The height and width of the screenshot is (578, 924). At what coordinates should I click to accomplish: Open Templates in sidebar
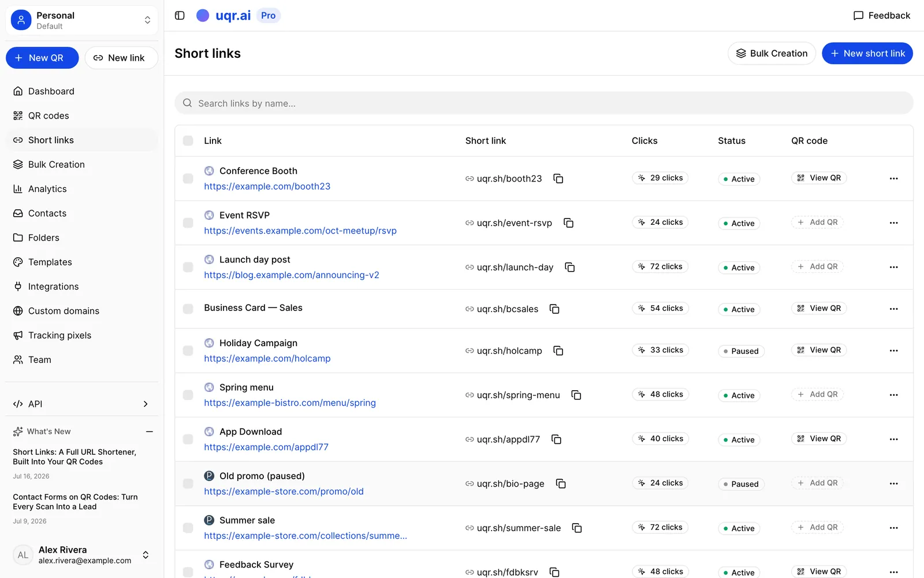[x=81, y=262]
